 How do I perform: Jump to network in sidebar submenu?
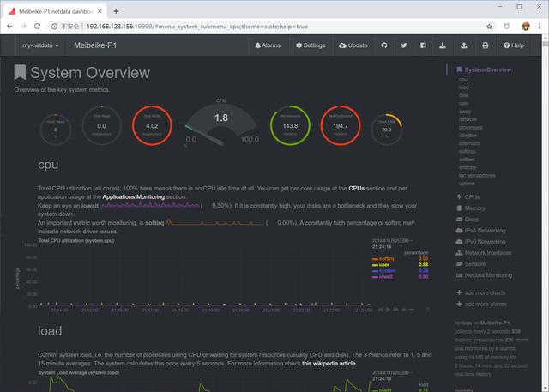tap(468, 119)
